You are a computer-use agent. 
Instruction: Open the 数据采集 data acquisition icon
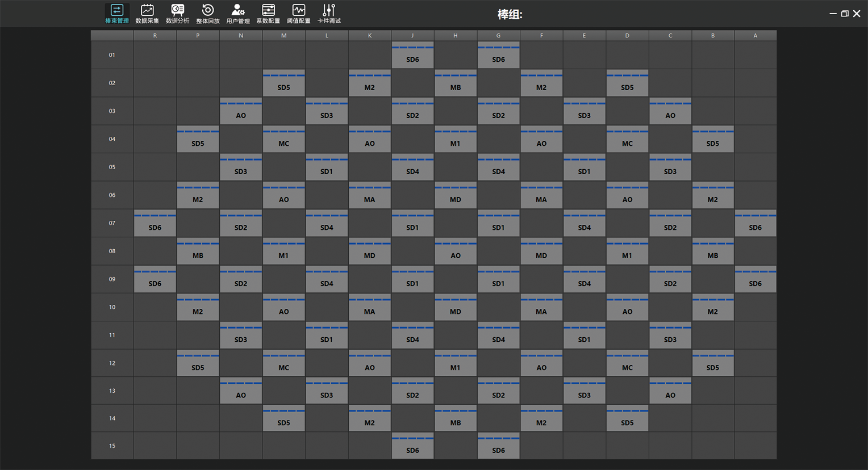pyautogui.click(x=147, y=14)
